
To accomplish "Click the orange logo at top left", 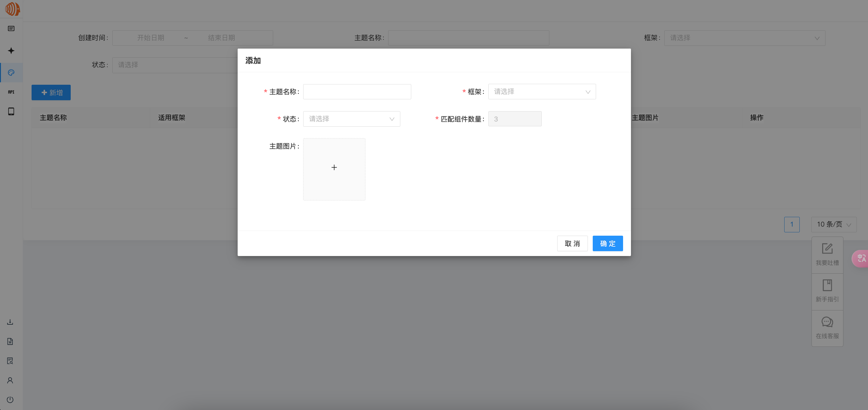I will tap(12, 9).
